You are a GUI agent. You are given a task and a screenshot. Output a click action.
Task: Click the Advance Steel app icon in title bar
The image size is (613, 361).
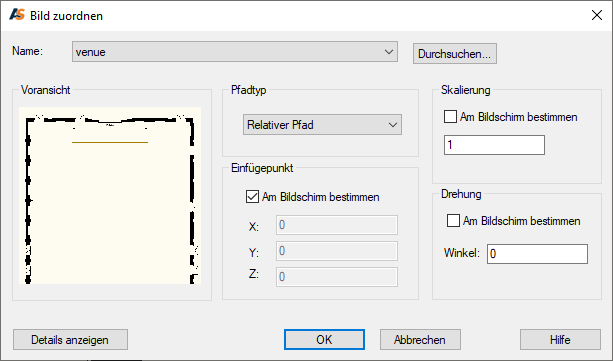tap(17, 15)
